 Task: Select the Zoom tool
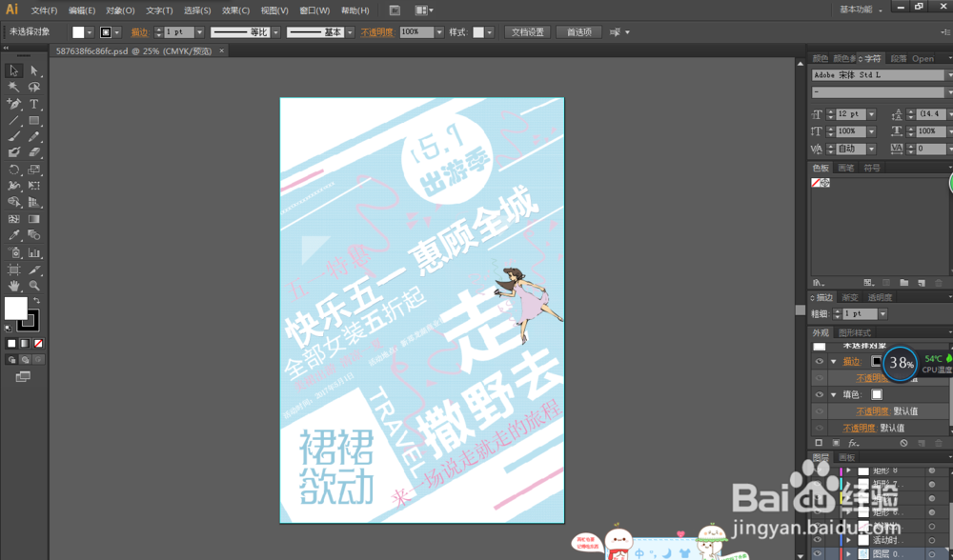click(x=34, y=286)
